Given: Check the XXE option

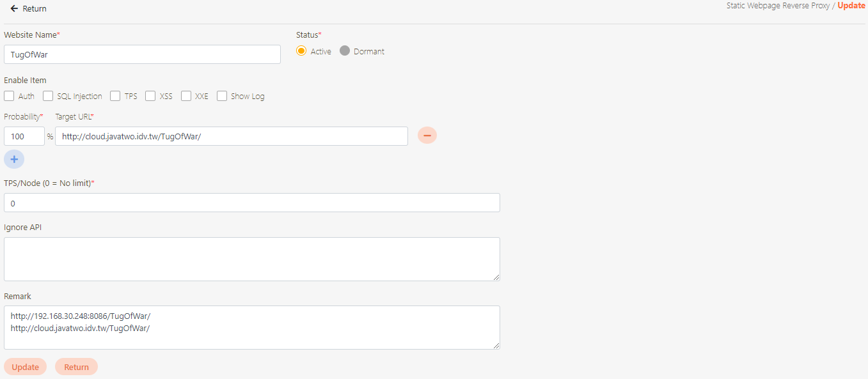Looking at the screenshot, I should (x=186, y=96).
